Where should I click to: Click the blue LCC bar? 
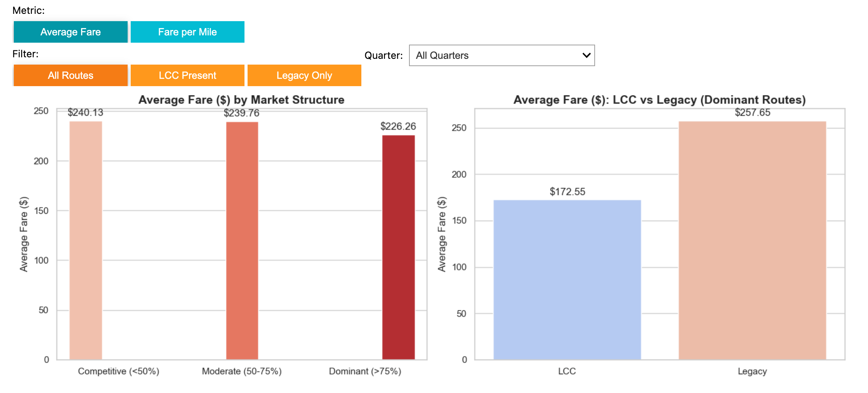click(x=567, y=280)
